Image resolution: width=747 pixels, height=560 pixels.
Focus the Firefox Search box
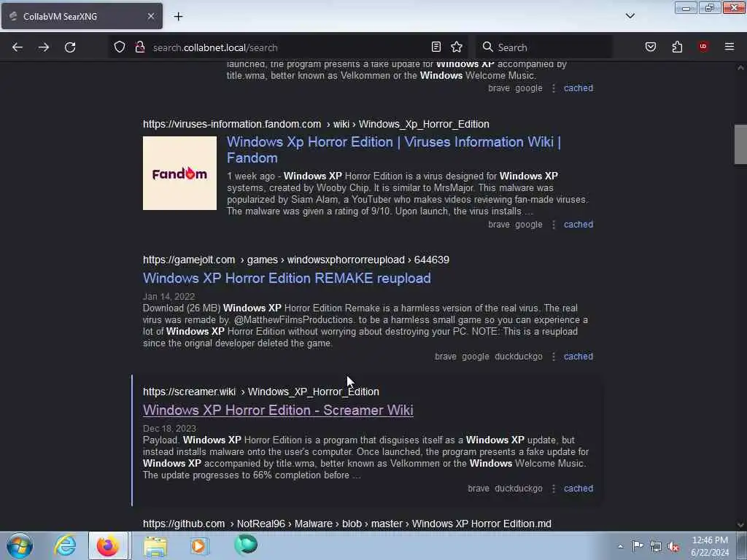pos(544,47)
